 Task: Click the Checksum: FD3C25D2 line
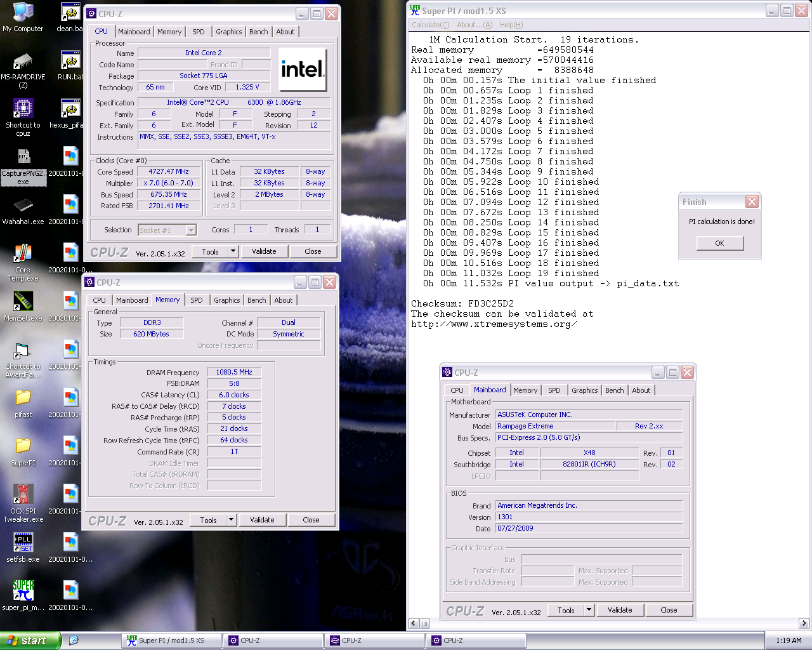click(x=462, y=303)
